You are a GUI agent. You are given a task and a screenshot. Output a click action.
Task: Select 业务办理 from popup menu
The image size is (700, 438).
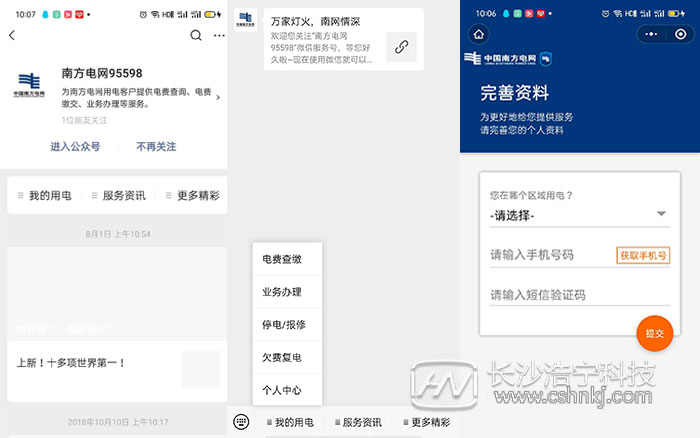287,292
